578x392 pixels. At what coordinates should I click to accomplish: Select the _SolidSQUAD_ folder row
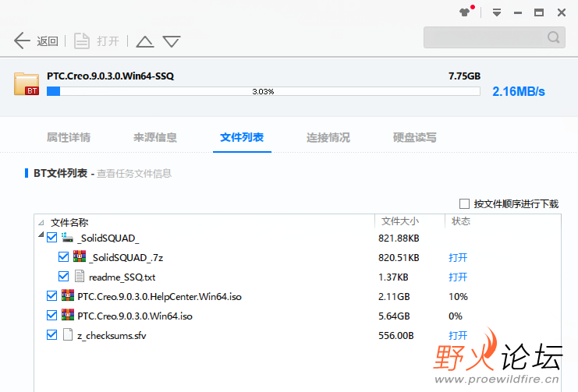pyautogui.click(x=297, y=238)
